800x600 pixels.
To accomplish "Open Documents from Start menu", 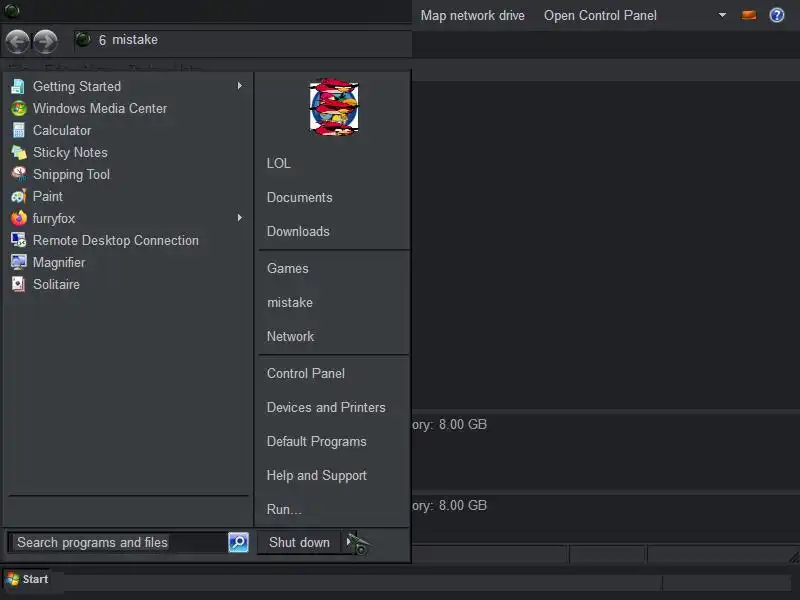I will click(x=299, y=197).
